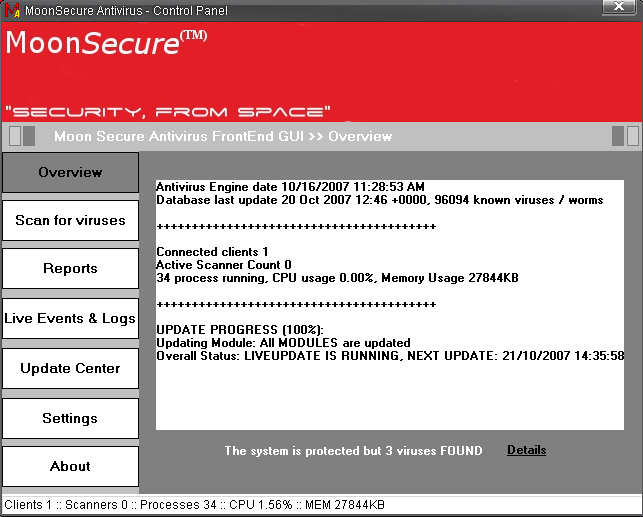Click the 'Active Scanner Count 0' line
643x517 pixels.
click(x=224, y=265)
